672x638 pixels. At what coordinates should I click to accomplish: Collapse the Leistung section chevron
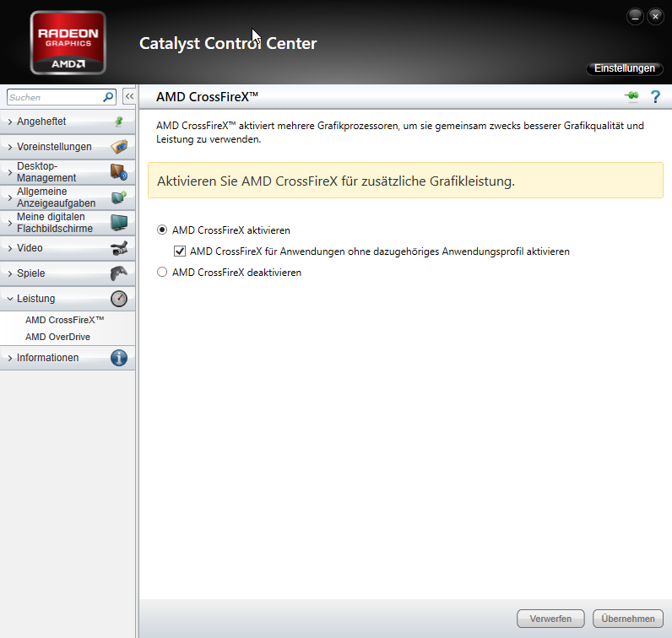(x=10, y=299)
